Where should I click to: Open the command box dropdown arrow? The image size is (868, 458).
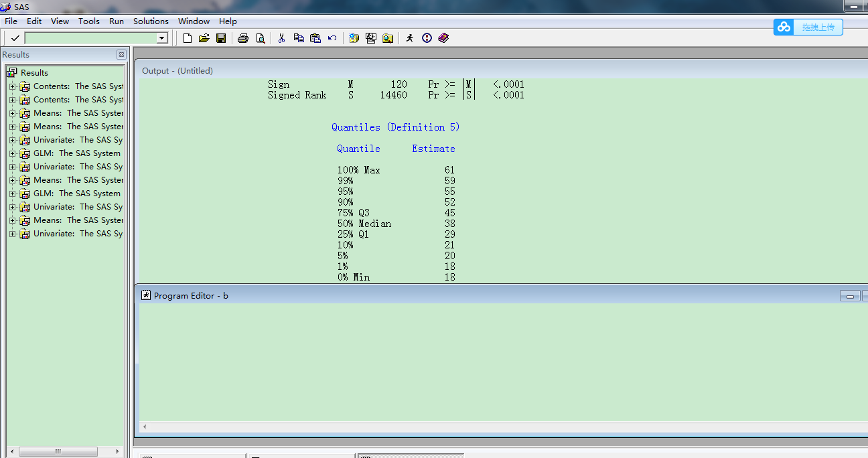tap(161, 38)
